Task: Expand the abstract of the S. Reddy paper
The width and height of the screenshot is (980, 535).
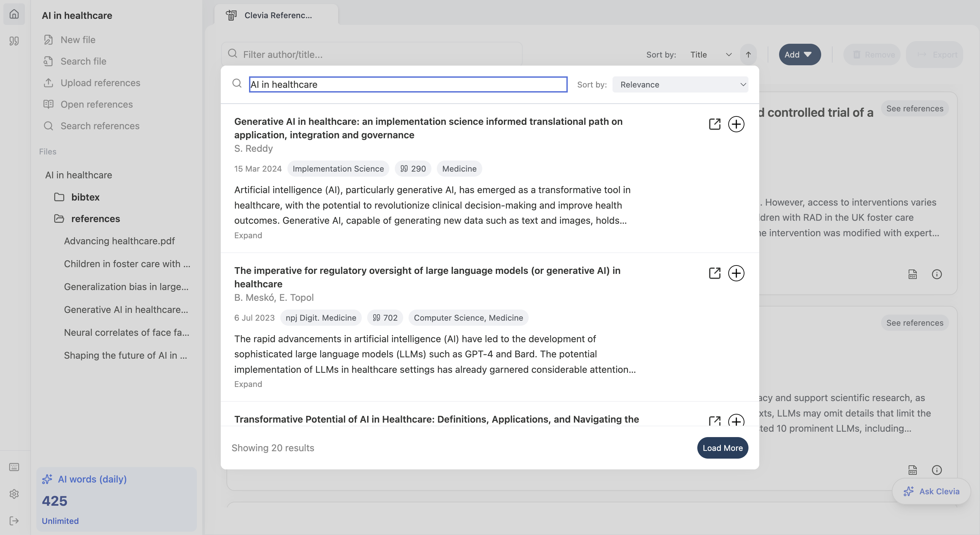Action: 248,235
